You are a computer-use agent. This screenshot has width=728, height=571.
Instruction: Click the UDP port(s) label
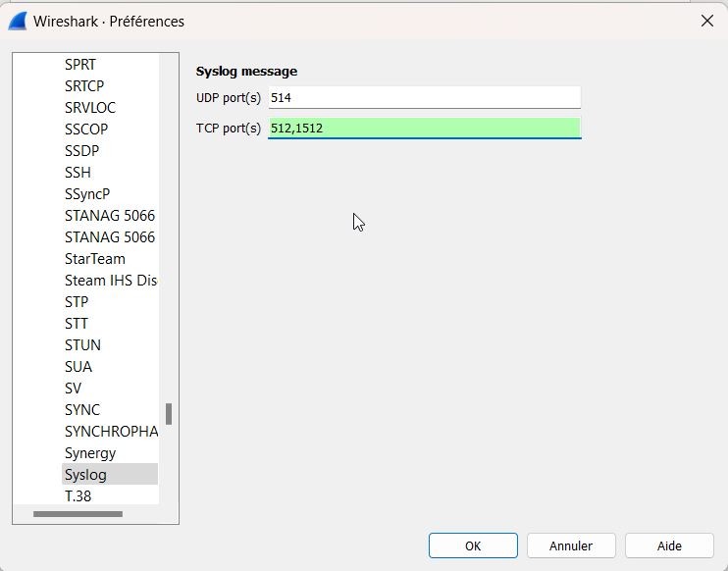point(229,98)
